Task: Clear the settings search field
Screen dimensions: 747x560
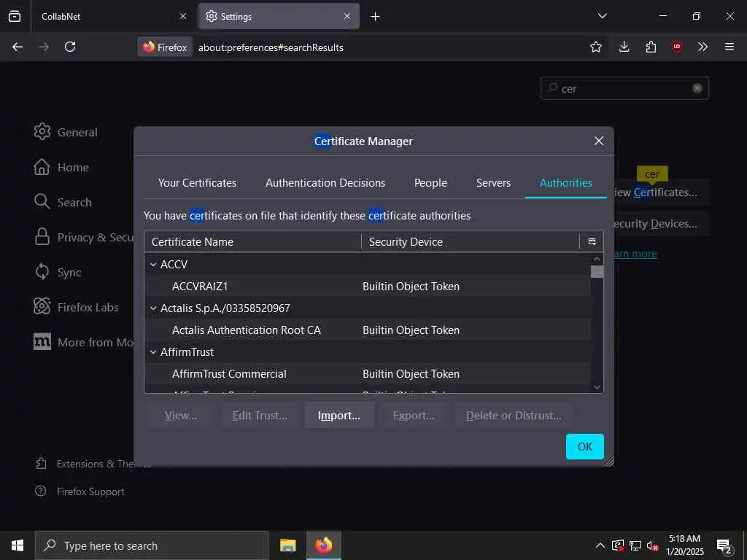Action: (697, 88)
